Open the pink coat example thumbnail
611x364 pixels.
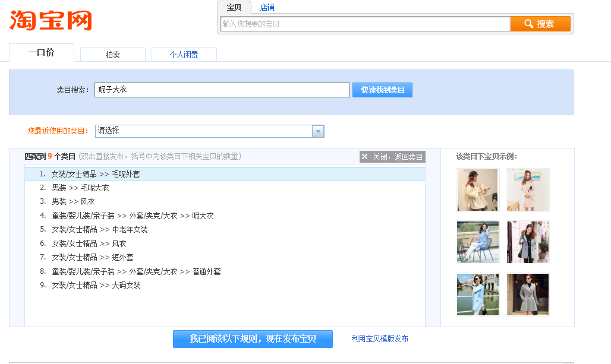coord(528,190)
